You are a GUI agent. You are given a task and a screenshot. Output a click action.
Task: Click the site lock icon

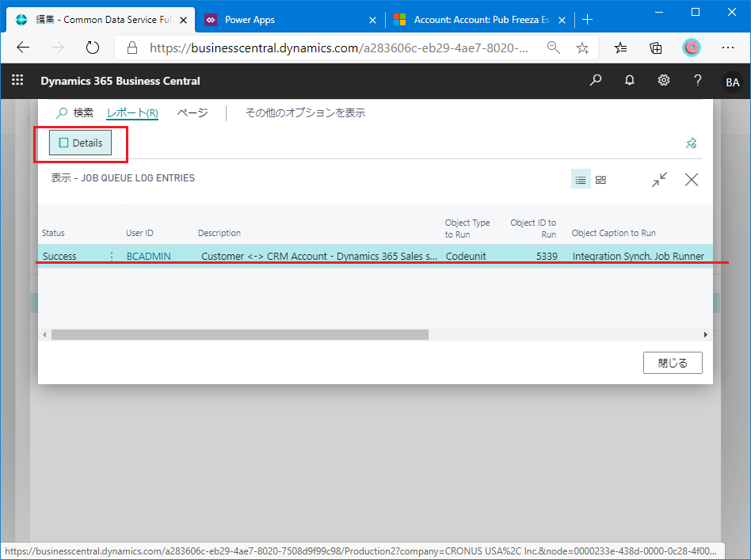(x=132, y=48)
